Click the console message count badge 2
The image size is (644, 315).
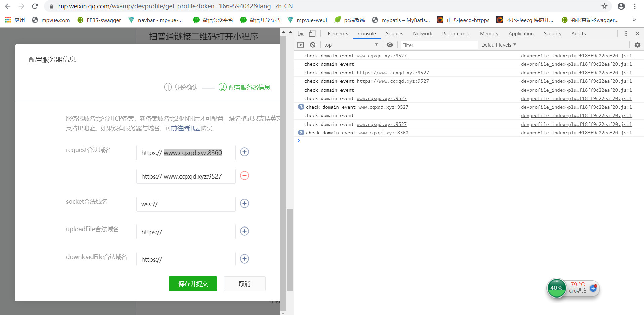coord(301,132)
